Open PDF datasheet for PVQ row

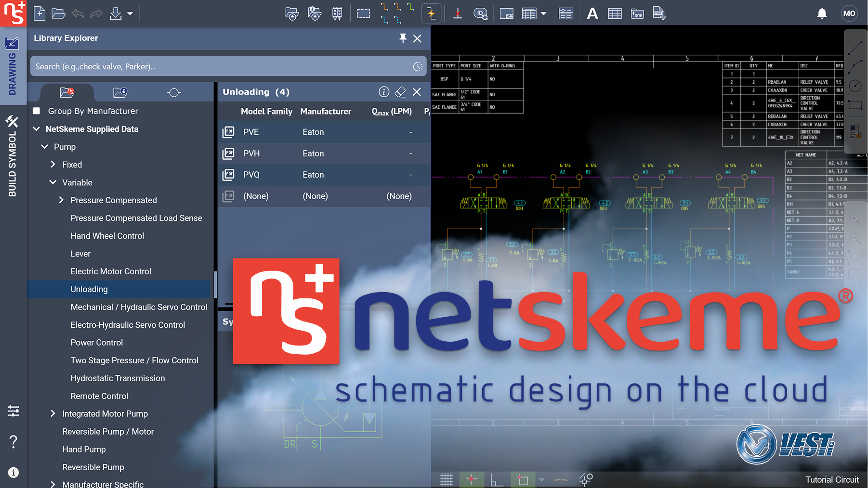click(229, 175)
